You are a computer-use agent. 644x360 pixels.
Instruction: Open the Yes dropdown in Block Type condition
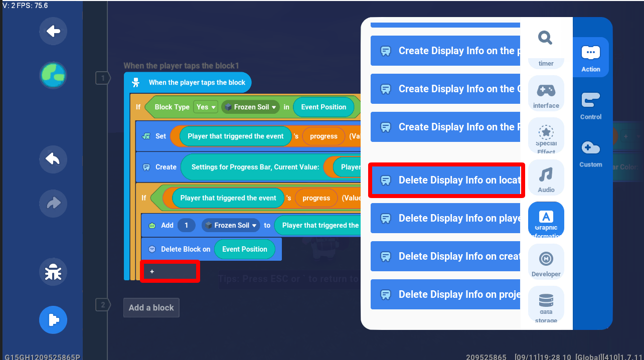coord(206,107)
